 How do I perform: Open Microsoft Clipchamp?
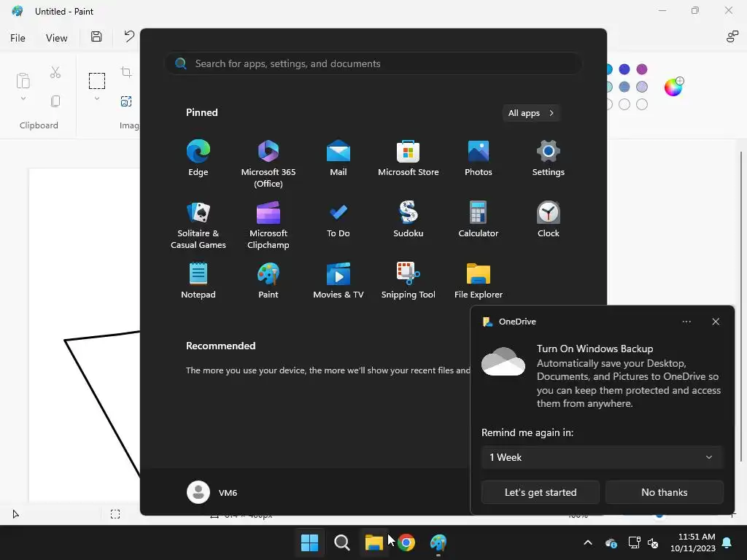(x=268, y=225)
